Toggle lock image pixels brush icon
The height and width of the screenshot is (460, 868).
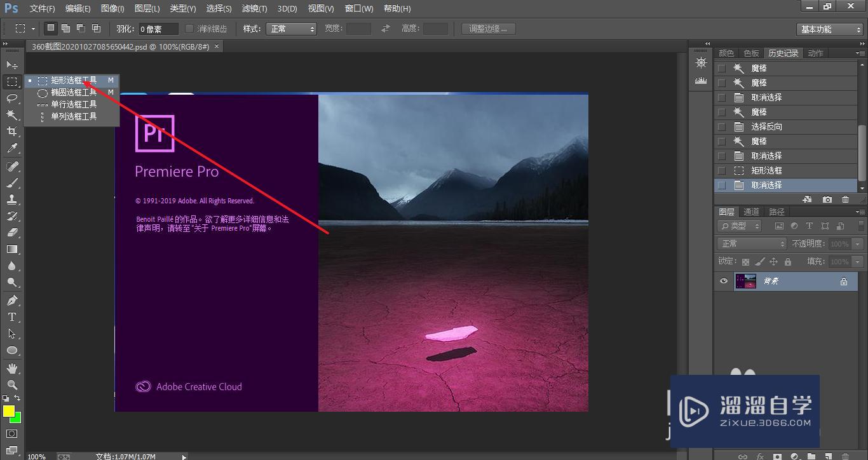click(759, 262)
